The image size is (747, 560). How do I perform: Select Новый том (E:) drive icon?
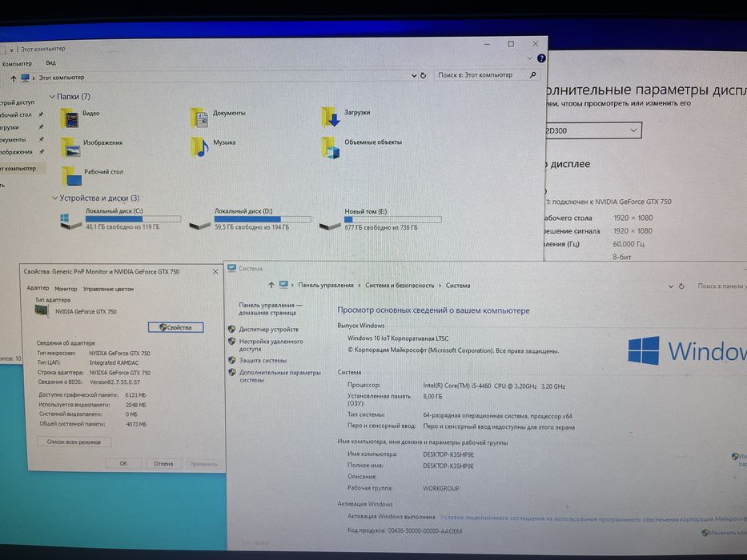pos(330,225)
